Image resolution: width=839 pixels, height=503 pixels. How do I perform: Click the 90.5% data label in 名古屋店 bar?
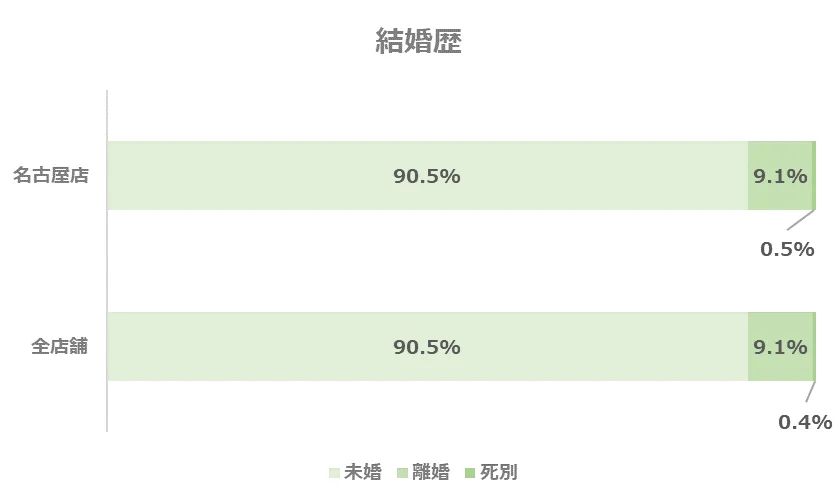tap(426, 176)
